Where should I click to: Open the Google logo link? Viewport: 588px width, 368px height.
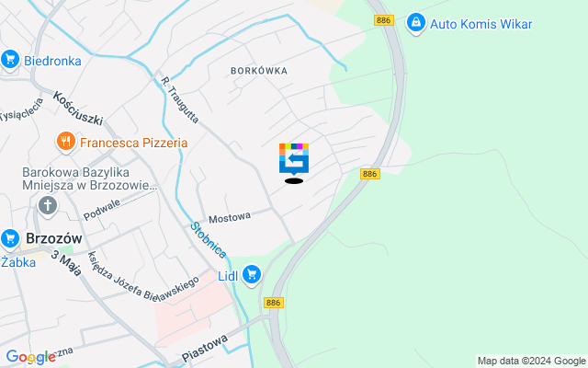[x=30, y=357]
